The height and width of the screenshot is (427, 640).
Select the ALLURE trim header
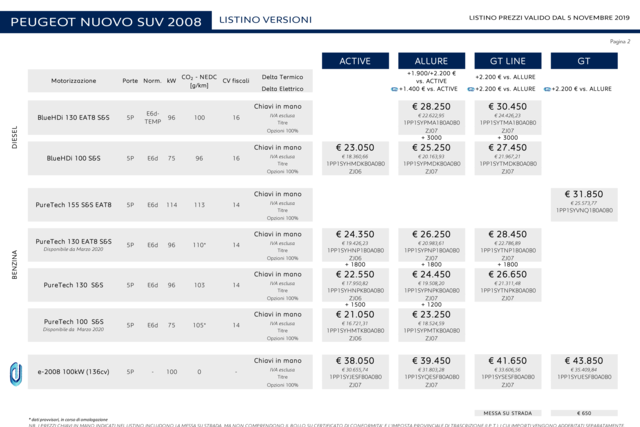(x=431, y=61)
